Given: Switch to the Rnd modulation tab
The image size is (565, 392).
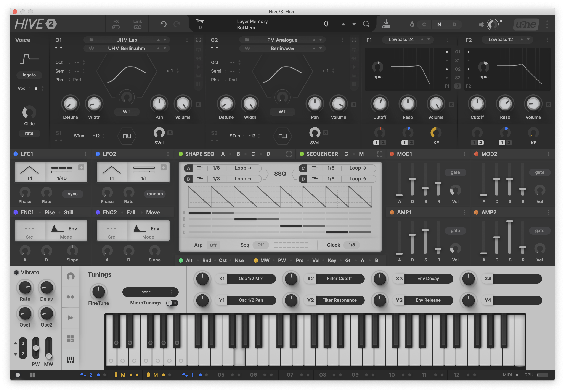Looking at the screenshot, I should click(207, 260).
